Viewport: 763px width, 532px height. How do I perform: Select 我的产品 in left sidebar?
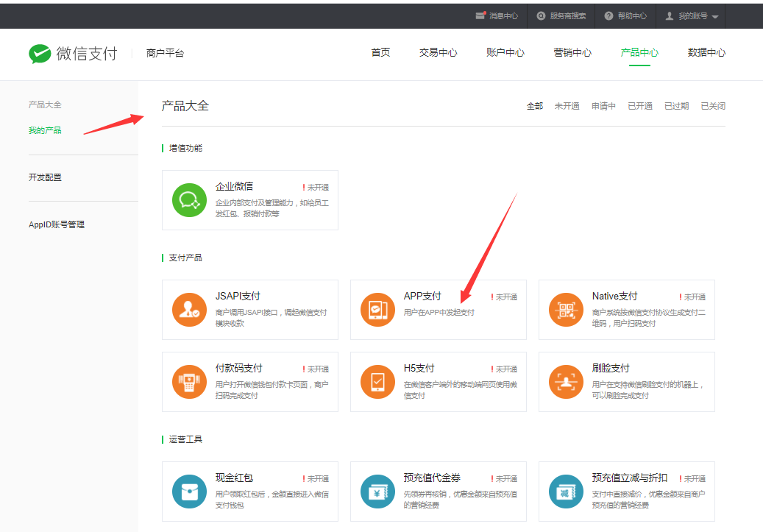point(45,130)
